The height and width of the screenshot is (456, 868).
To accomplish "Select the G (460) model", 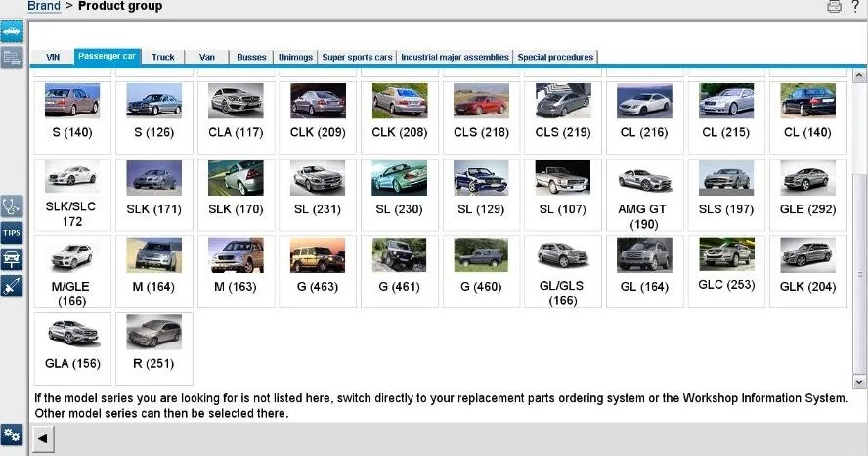I will pos(481,271).
